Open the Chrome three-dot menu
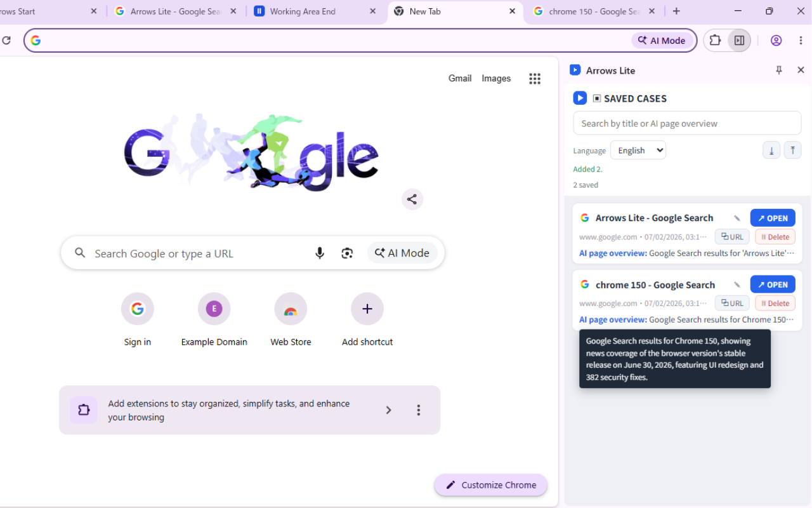This screenshot has width=812, height=508. pos(801,41)
